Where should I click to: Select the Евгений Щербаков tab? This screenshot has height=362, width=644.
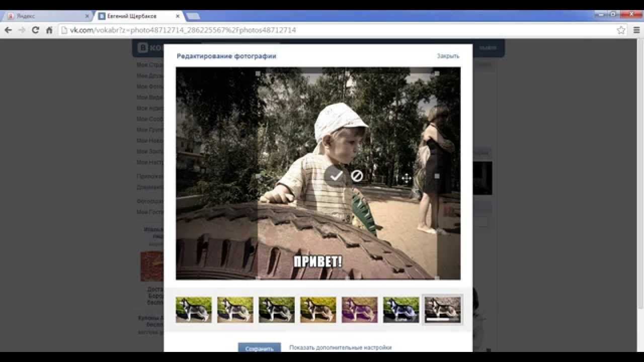pyautogui.click(x=138, y=16)
